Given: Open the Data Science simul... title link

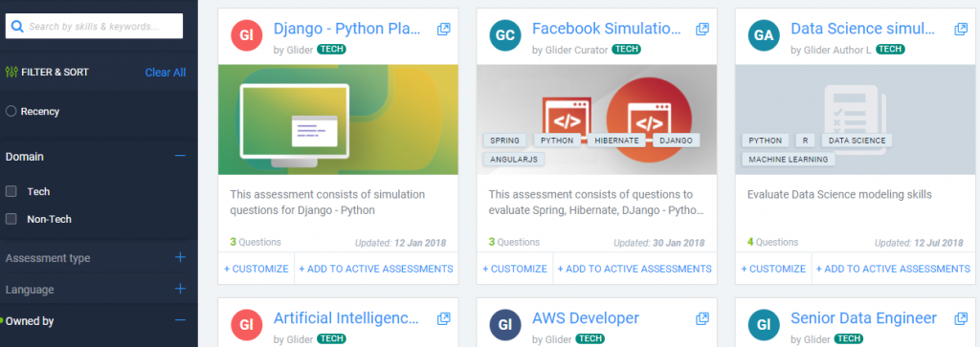Looking at the screenshot, I should pyautogui.click(x=863, y=28).
